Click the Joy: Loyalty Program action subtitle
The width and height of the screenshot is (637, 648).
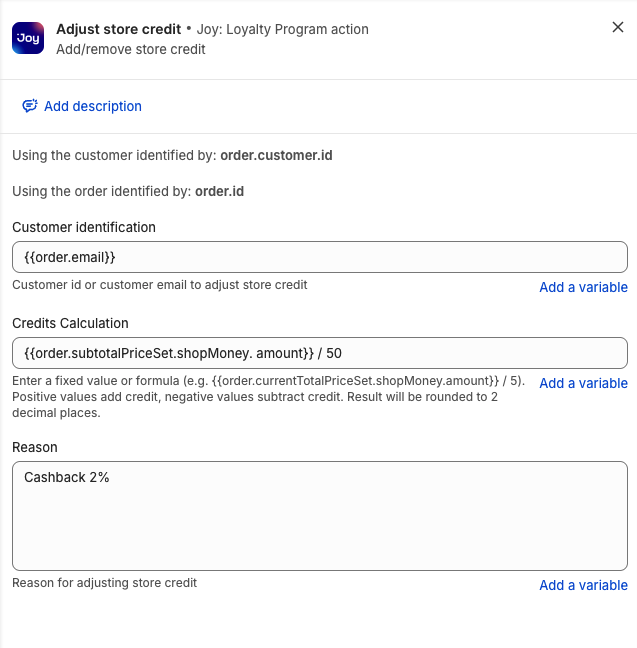(x=283, y=29)
